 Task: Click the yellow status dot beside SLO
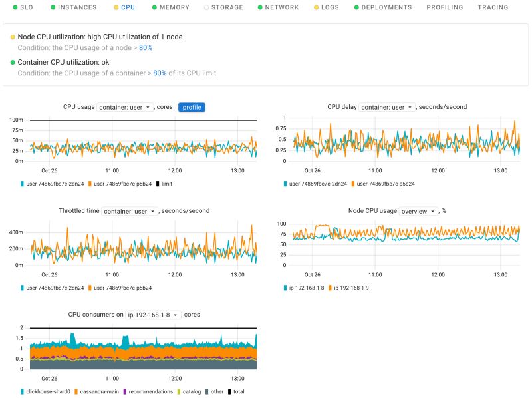14,7
